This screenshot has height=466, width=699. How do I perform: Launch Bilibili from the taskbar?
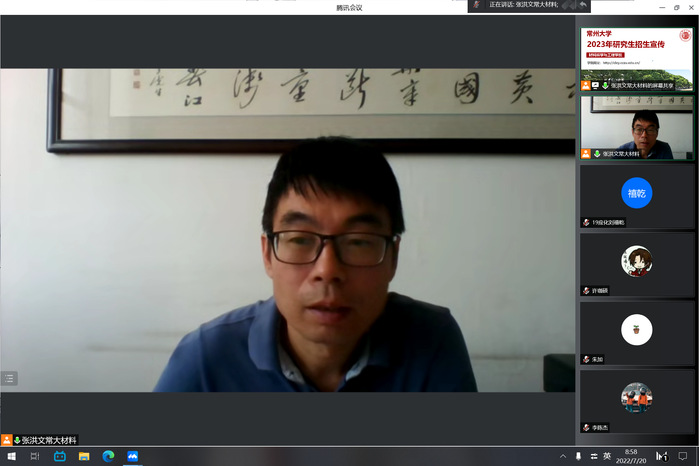pyautogui.click(x=60, y=456)
